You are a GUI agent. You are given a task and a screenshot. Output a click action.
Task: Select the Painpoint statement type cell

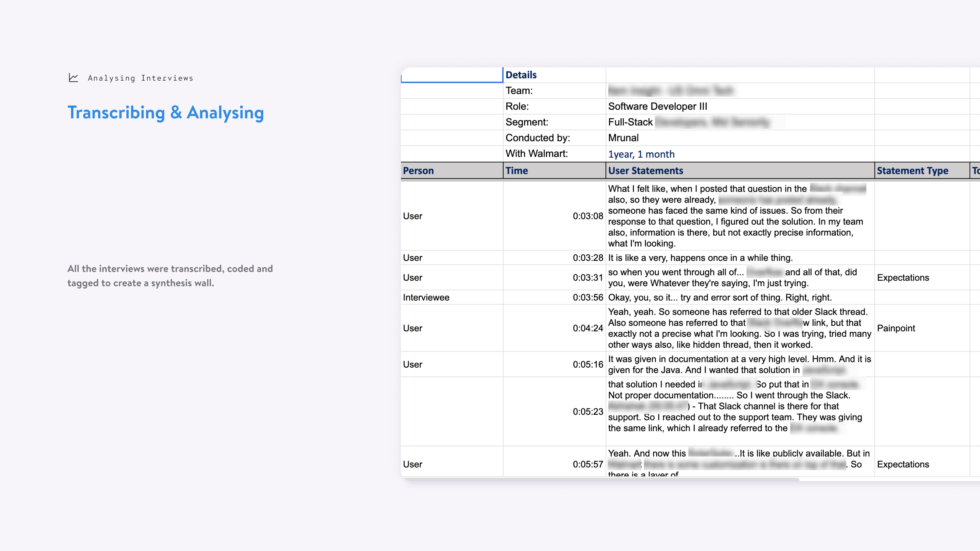[x=922, y=328]
